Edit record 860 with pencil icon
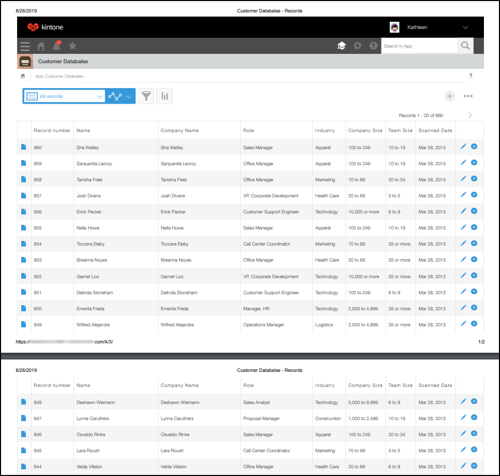The image size is (500, 476). 463,146
